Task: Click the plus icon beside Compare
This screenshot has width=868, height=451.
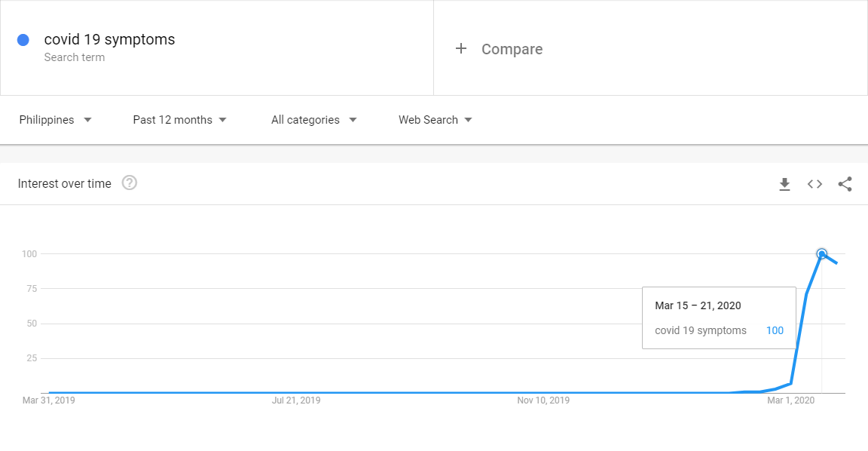Action: 461,49
